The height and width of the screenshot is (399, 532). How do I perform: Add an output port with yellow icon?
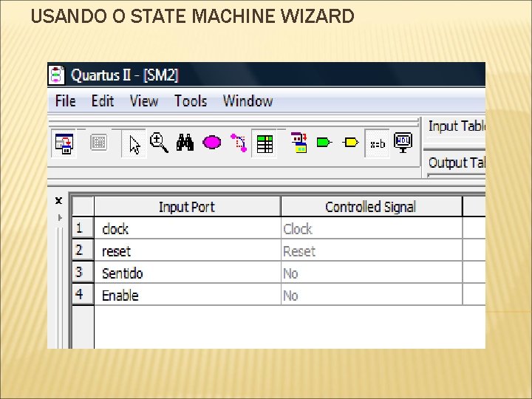(350, 142)
